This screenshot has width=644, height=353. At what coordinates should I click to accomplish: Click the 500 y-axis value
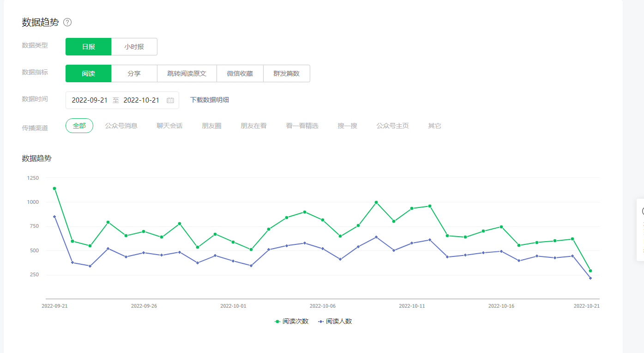click(x=35, y=250)
